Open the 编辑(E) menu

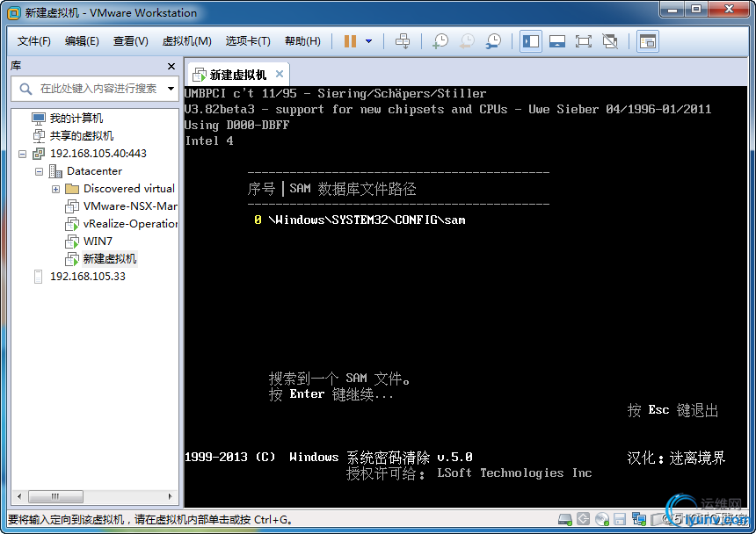[x=82, y=41]
